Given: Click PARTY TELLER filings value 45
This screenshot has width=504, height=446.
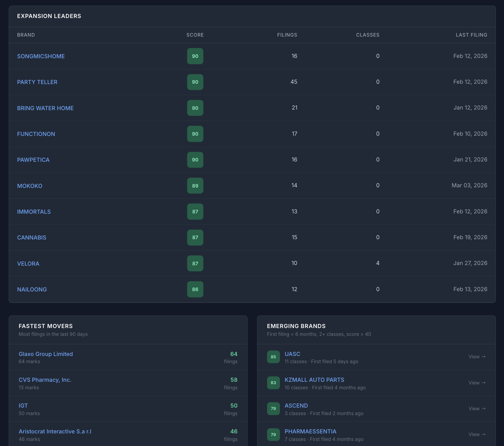Looking at the screenshot, I should click(x=294, y=82).
